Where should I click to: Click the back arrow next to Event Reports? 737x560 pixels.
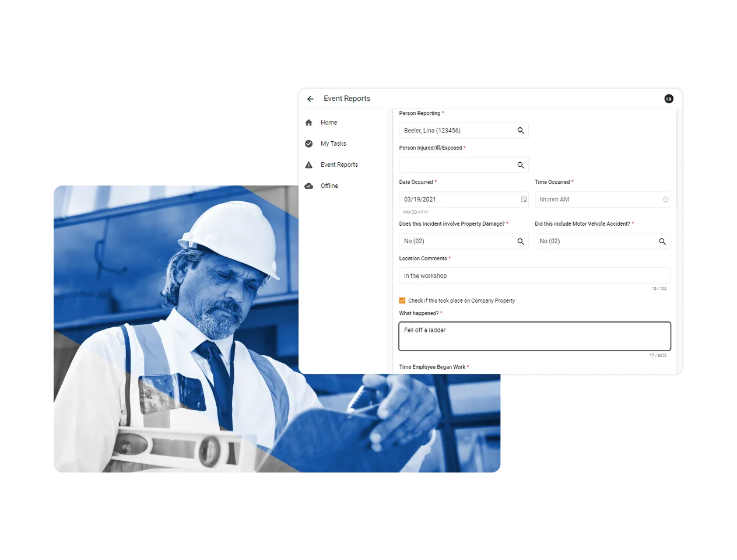[x=310, y=99]
